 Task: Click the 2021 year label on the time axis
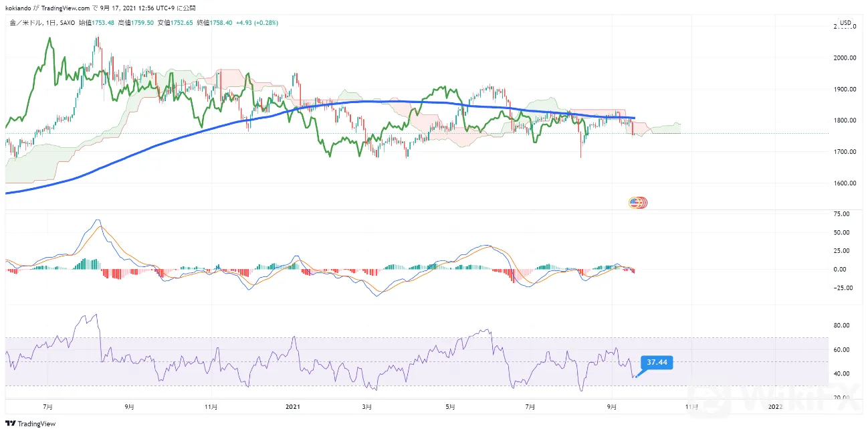coord(294,406)
